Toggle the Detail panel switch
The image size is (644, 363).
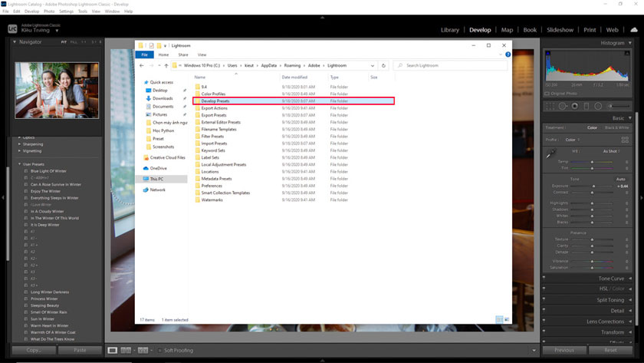pyautogui.click(x=544, y=310)
